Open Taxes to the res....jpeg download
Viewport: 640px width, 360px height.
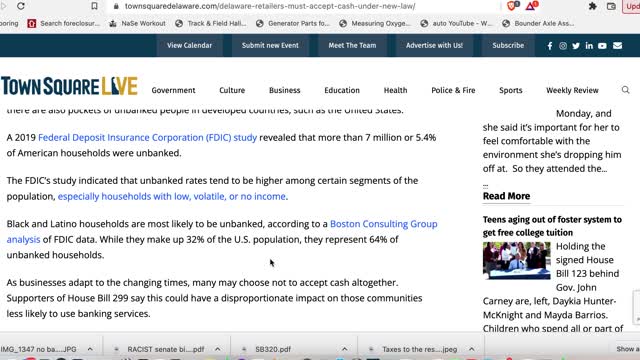(419, 349)
